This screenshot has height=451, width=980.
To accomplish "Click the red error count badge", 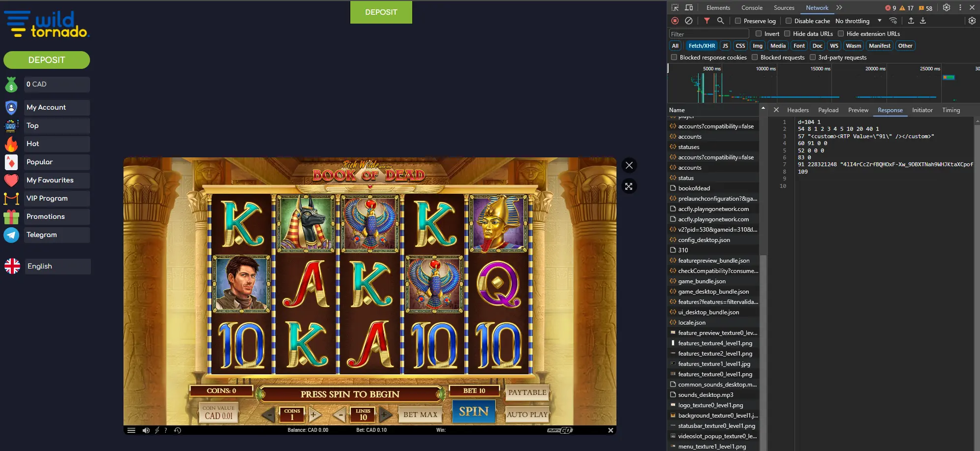I will 891,8.
